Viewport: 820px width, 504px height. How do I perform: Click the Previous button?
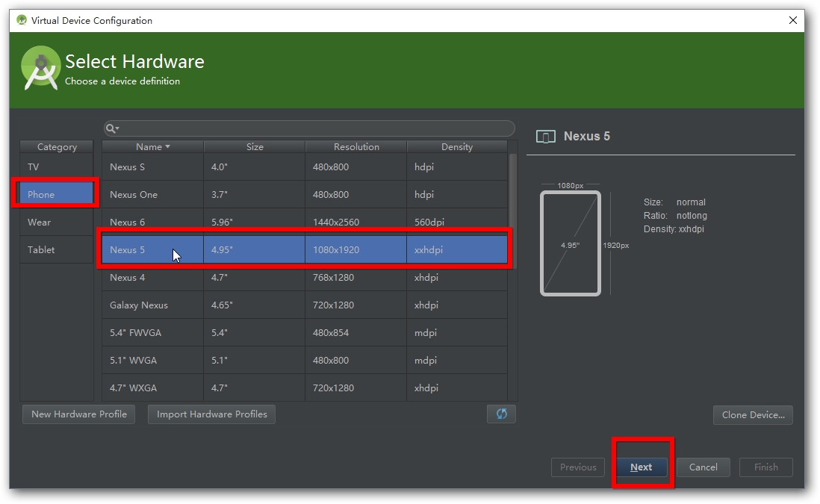(578, 467)
